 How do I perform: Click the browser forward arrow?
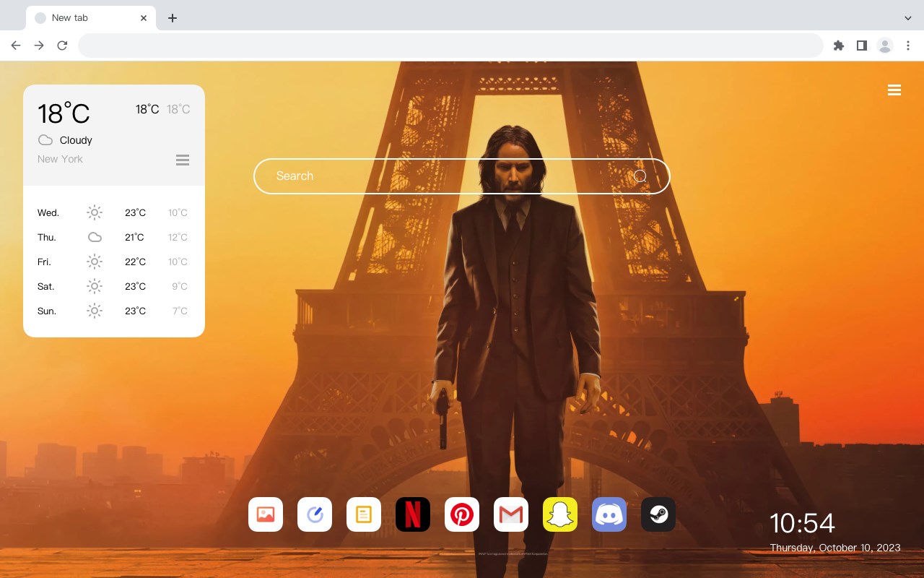coord(39,46)
